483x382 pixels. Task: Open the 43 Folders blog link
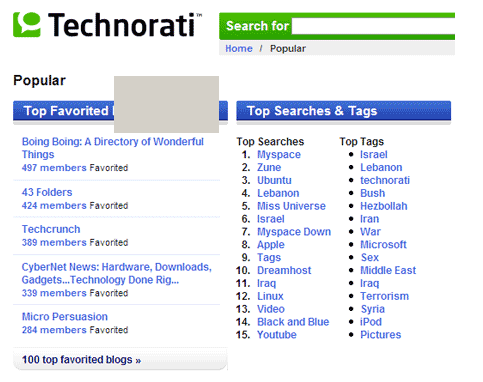click(x=47, y=192)
